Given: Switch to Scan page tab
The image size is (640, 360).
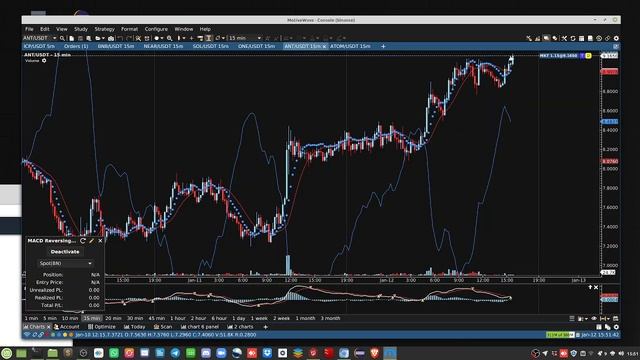Looking at the screenshot, I should 163,327.
